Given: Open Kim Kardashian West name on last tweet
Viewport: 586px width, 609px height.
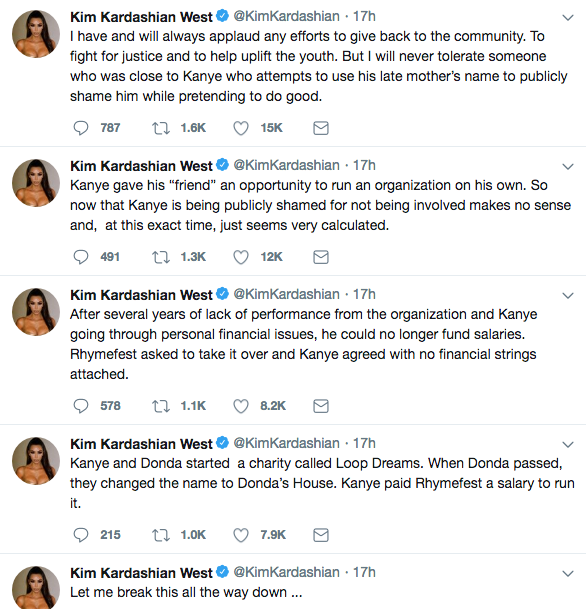Looking at the screenshot, I should (x=141, y=573).
